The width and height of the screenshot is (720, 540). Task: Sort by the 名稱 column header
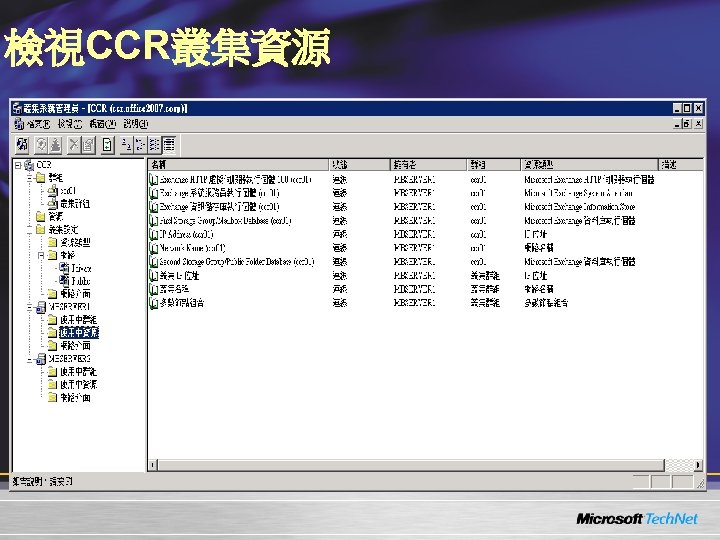[238, 164]
